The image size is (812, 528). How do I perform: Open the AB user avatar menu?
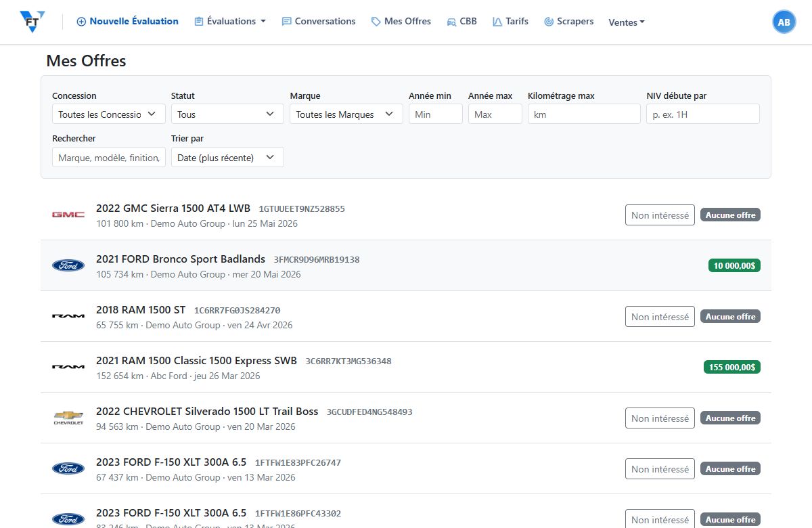point(784,22)
